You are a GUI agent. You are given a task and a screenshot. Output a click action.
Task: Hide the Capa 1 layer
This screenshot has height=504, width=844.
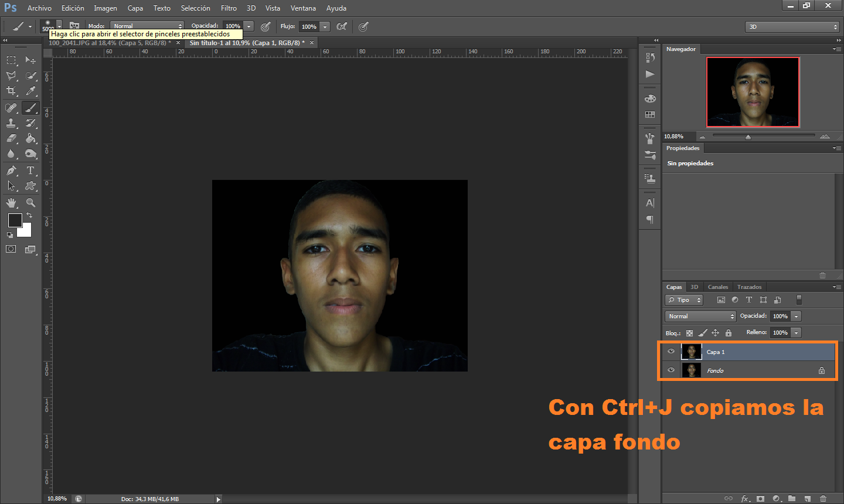[671, 352]
